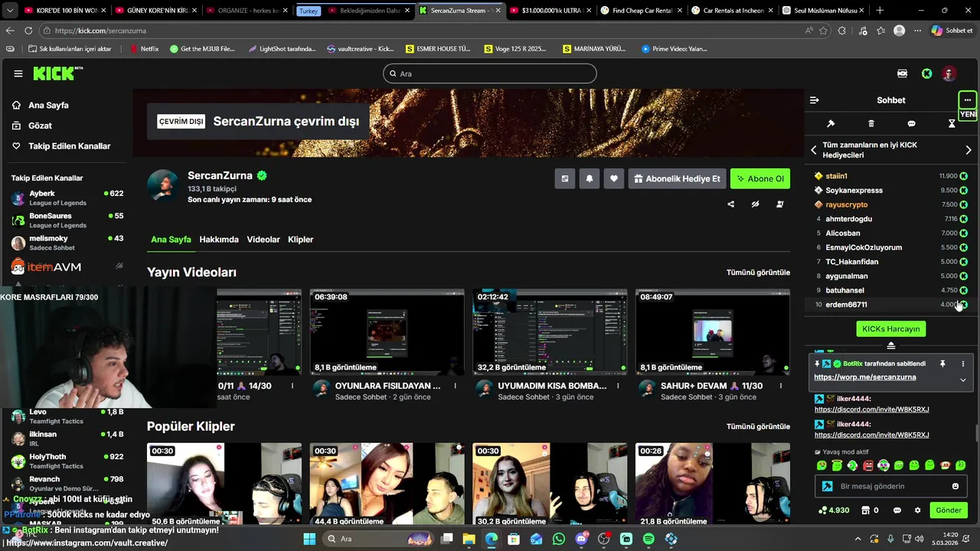Screen dimensions: 980x551
Task: Unpin the BotRix pinned message
Action: pyautogui.click(x=942, y=364)
